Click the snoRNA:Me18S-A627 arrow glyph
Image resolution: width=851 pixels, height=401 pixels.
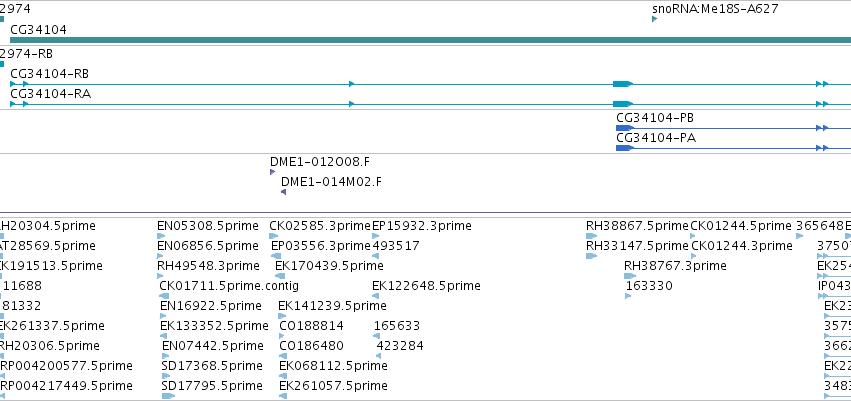click(655, 19)
